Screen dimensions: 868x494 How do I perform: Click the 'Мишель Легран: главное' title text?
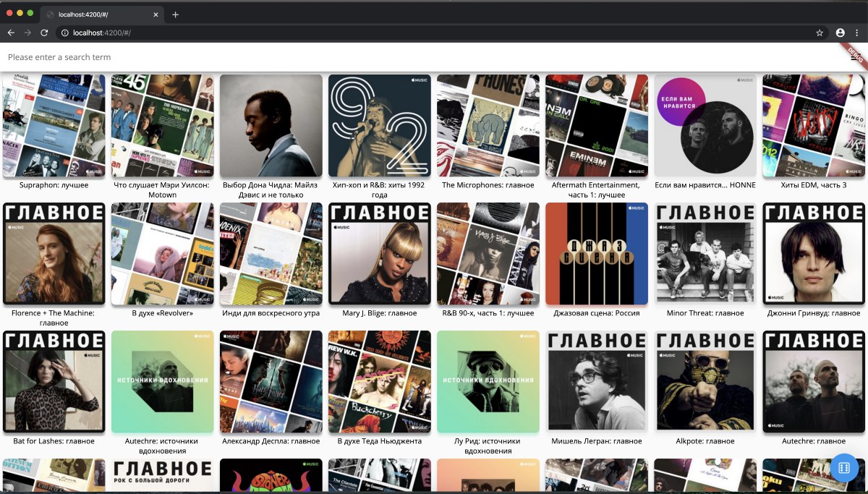point(597,441)
